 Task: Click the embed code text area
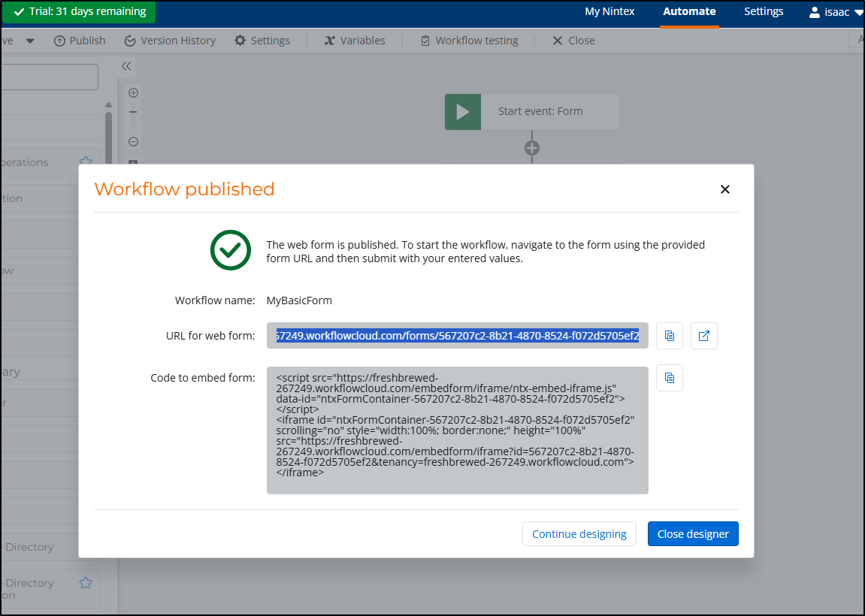[458, 430]
